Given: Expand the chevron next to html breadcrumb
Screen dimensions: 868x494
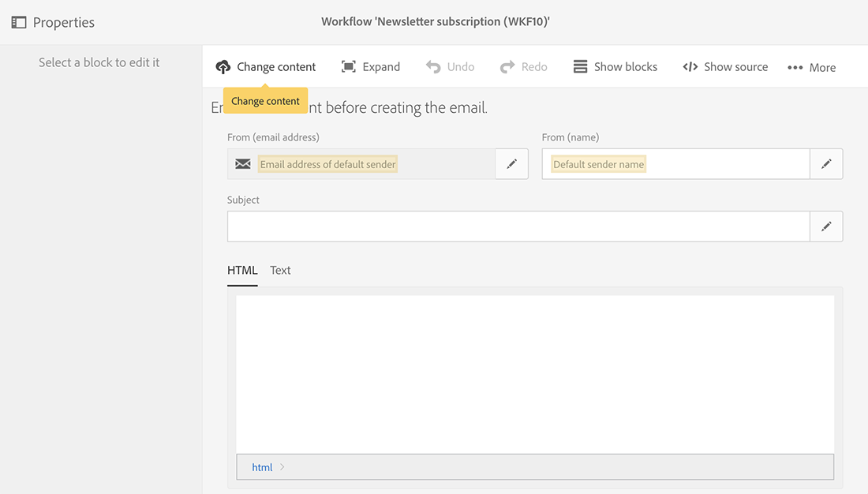Looking at the screenshot, I should [282, 467].
